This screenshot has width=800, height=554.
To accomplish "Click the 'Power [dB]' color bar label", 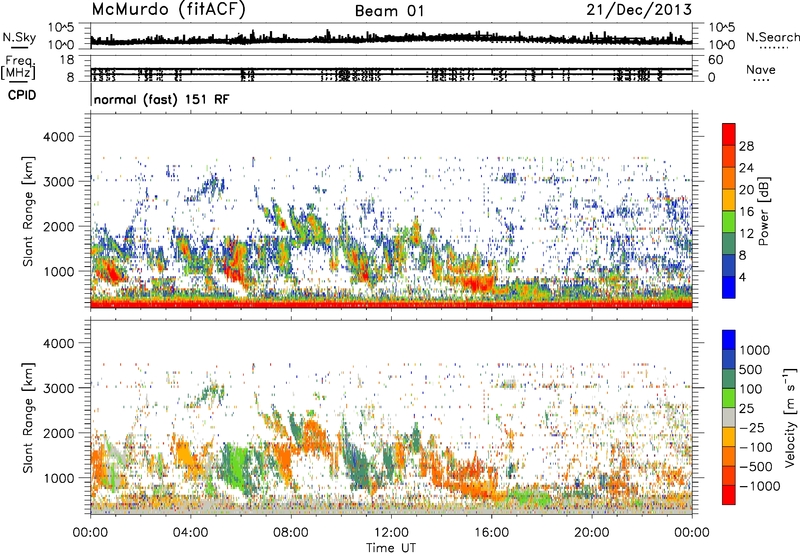I will click(763, 211).
